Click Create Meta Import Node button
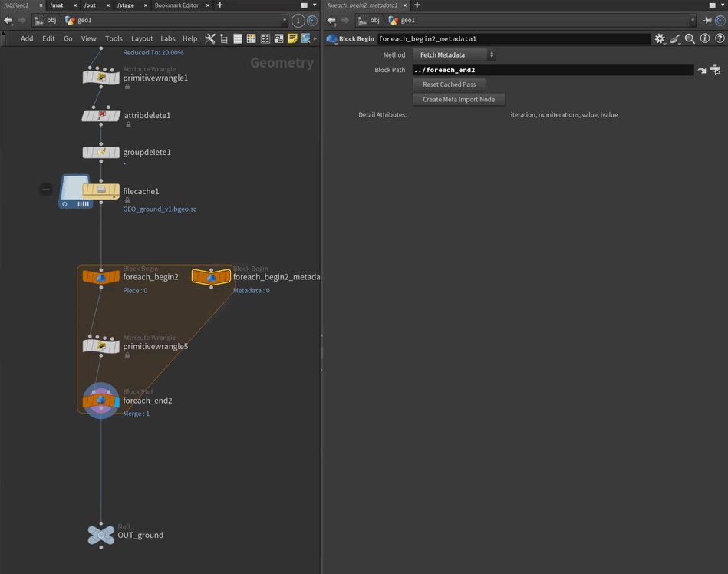728x574 pixels. (x=459, y=99)
